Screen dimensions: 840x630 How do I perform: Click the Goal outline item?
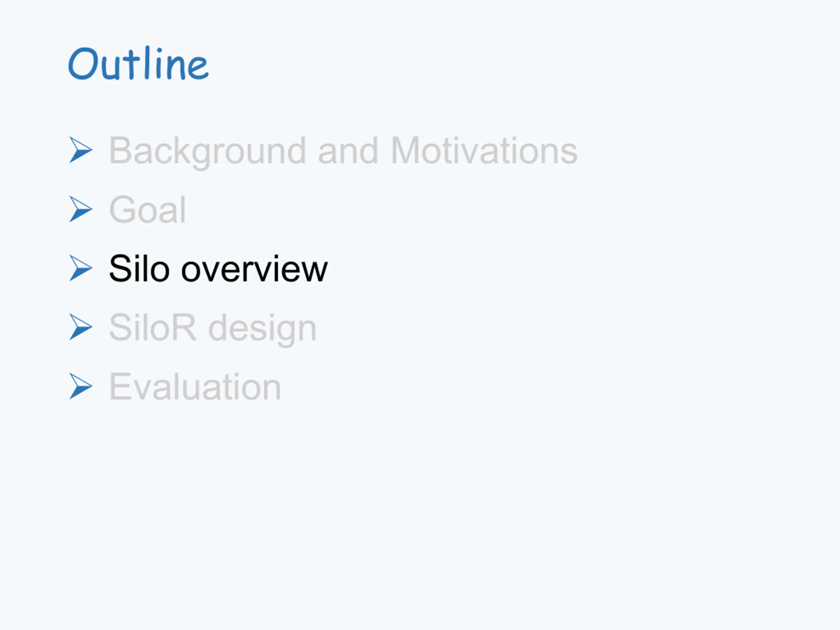point(148,210)
